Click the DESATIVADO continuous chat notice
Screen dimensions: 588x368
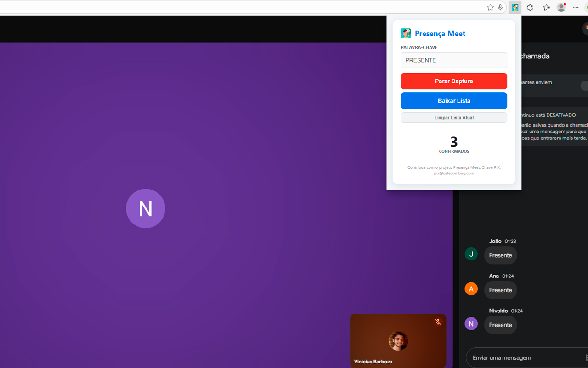[554, 126]
